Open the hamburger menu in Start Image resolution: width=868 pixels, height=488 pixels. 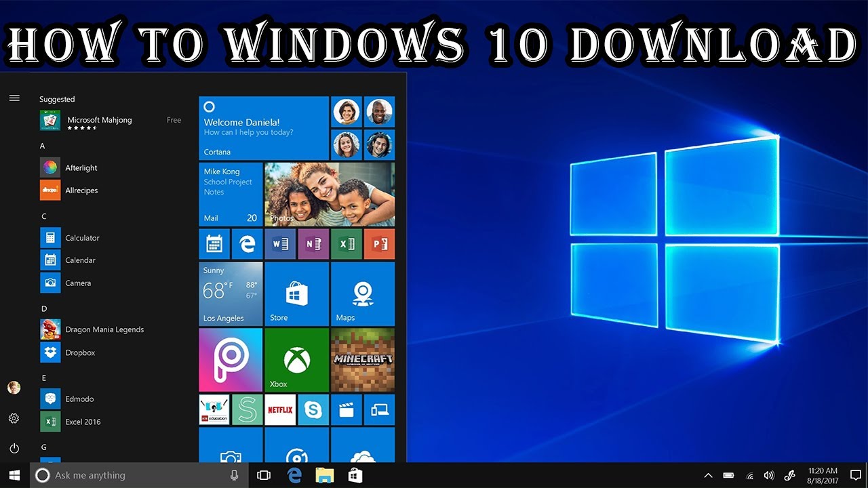click(14, 98)
